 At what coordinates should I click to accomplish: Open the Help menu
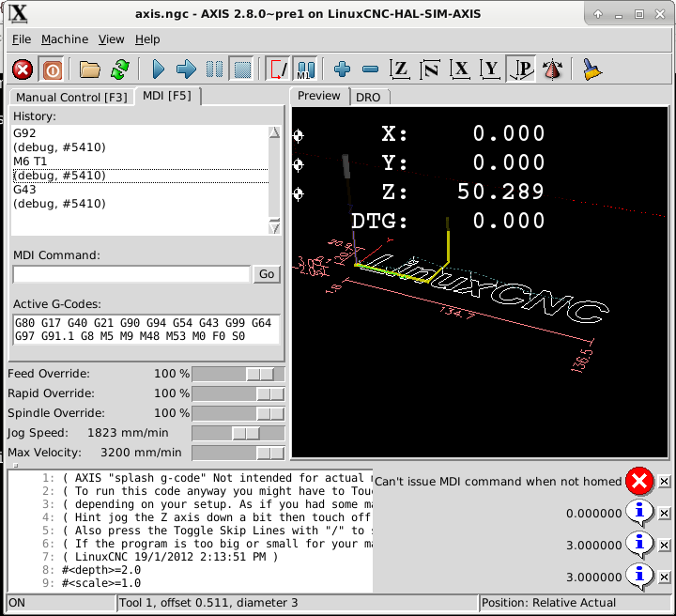tap(147, 39)
